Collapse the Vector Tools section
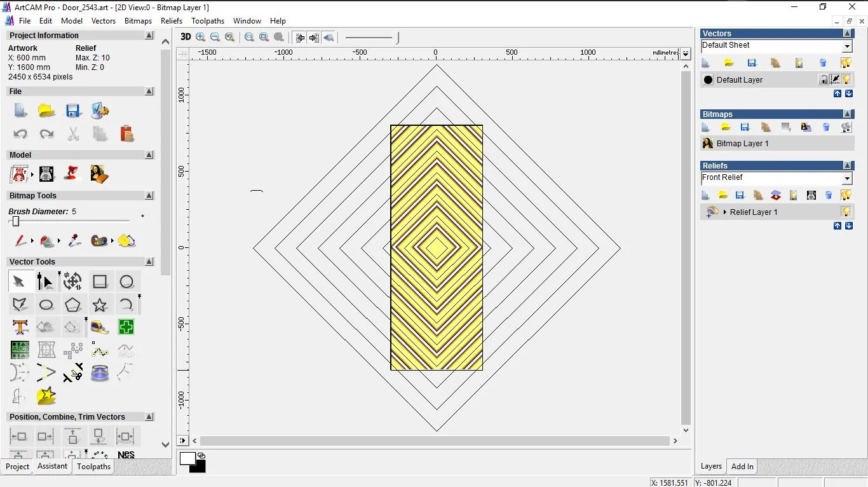The image size is (868, 487). point(149,262)
